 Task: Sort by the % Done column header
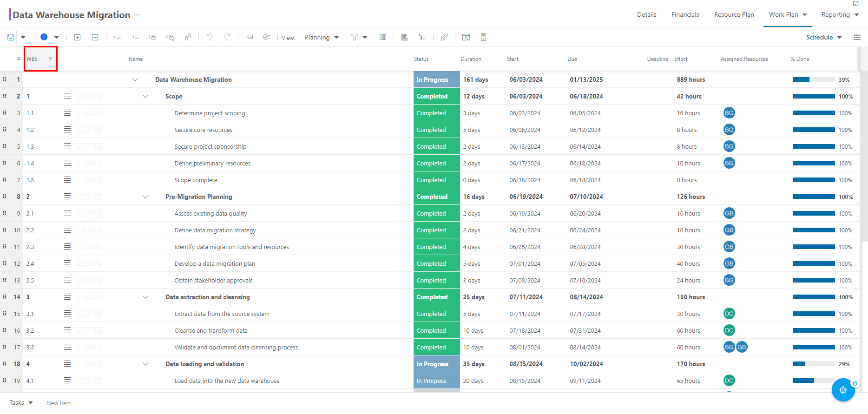click(800, 59)
